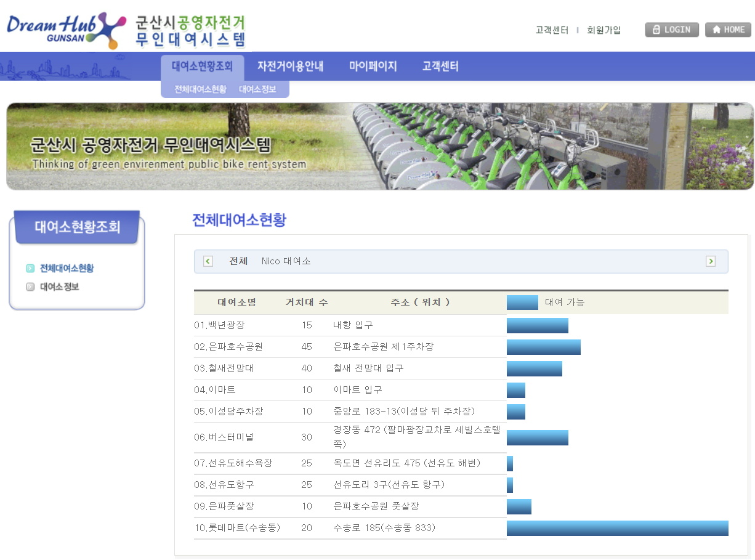Click the blue bar legend next to 대여 가능

(x=522, y=302)
